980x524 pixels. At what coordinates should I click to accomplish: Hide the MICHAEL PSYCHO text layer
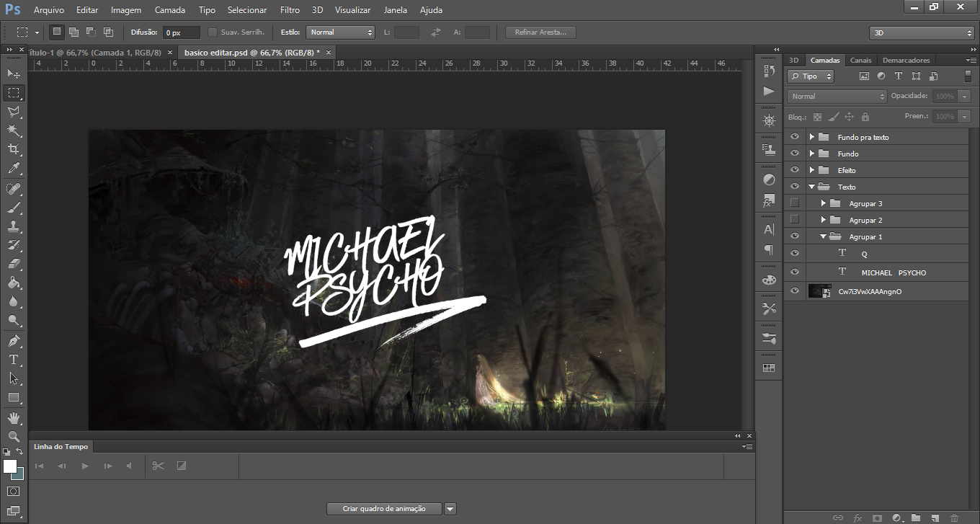[795, 272]
